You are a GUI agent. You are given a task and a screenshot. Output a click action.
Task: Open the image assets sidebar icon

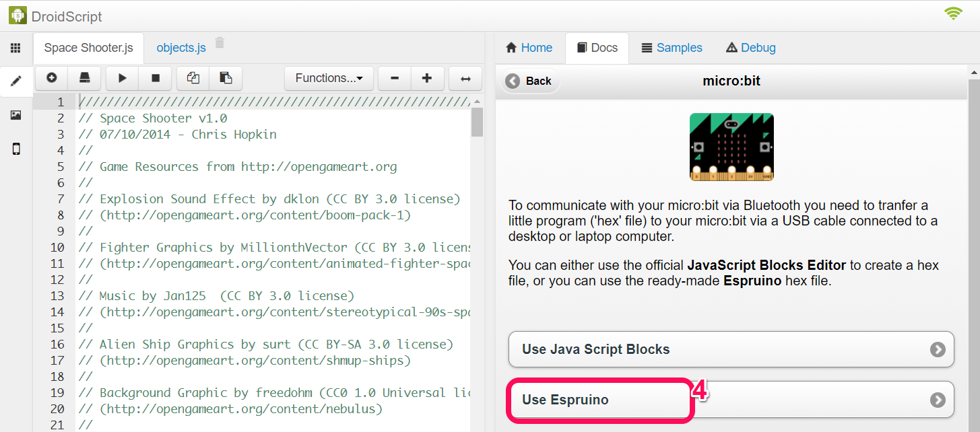pos(15,115)
